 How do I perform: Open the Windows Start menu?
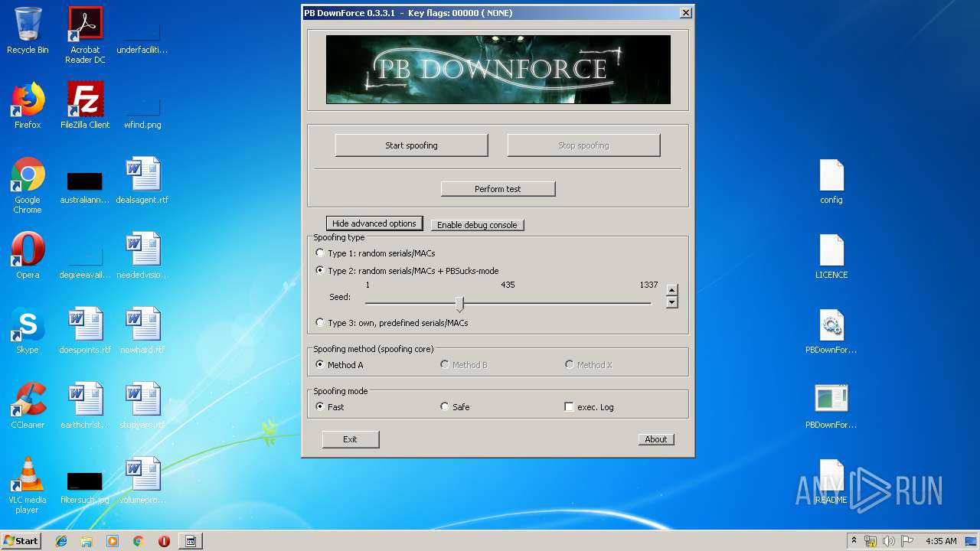tap(21, 541)
